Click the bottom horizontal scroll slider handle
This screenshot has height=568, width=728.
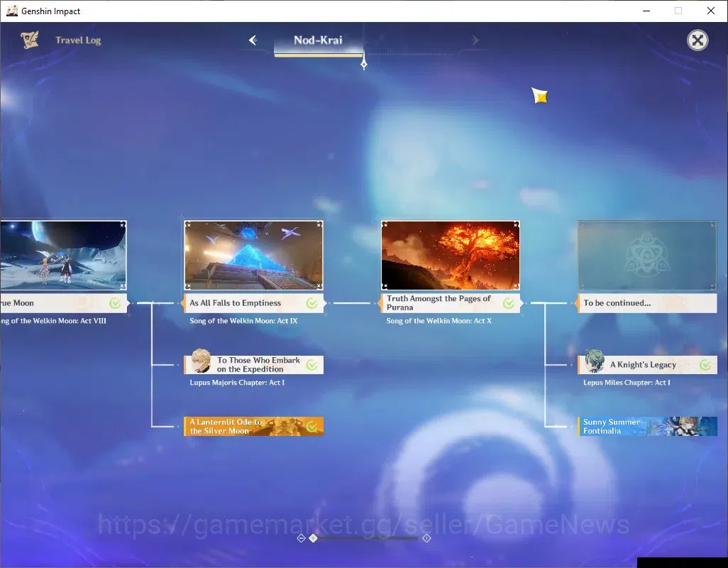[x=314, y=538]
